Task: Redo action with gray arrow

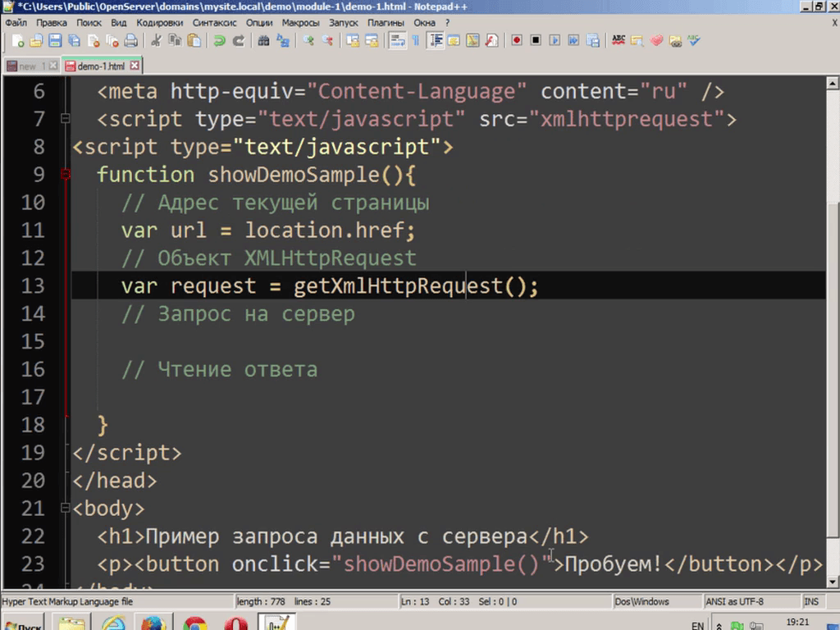Action: [239, 41]
